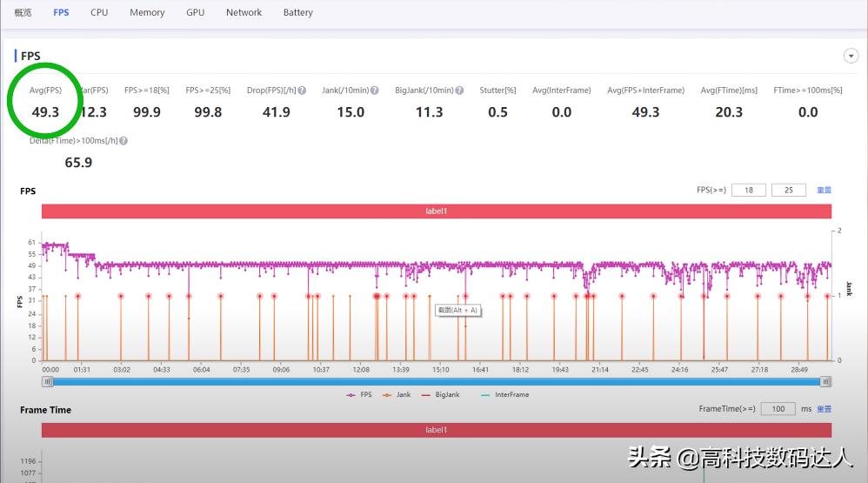
Task: Click the FPS>=18[%] value 99.9
Action: (x=147, y=112)
